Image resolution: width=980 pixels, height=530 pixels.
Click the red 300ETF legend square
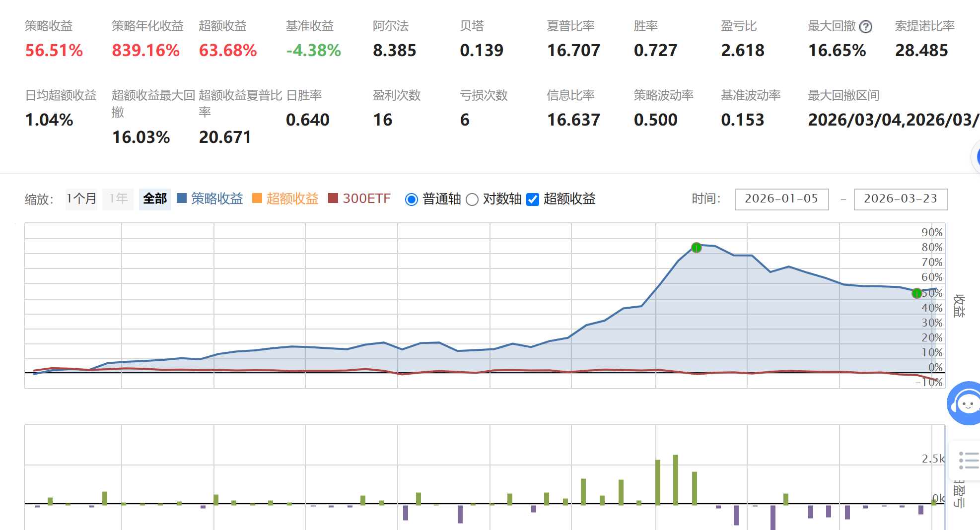(333, 199)
